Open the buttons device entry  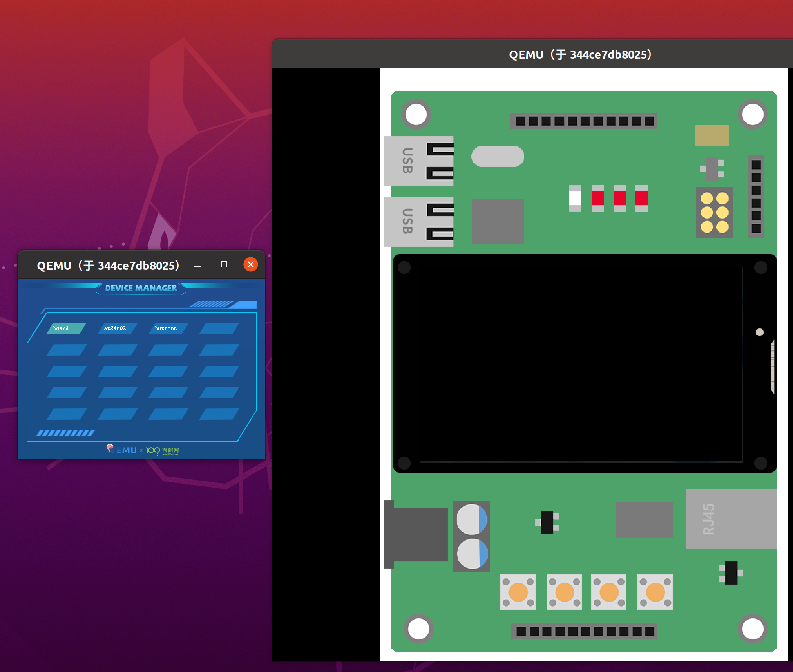click(168, 328)
